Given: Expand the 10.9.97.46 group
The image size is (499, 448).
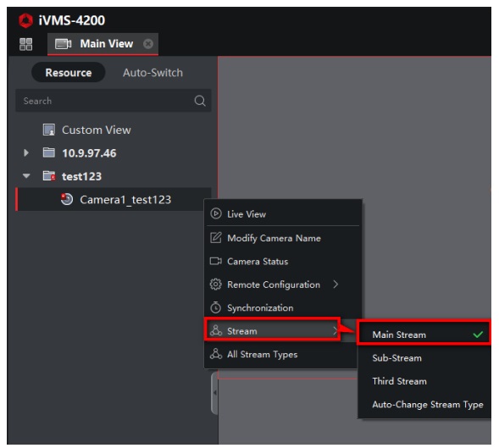Looking at the screenshot, I should pyautogui.click(x=26, y=153).
